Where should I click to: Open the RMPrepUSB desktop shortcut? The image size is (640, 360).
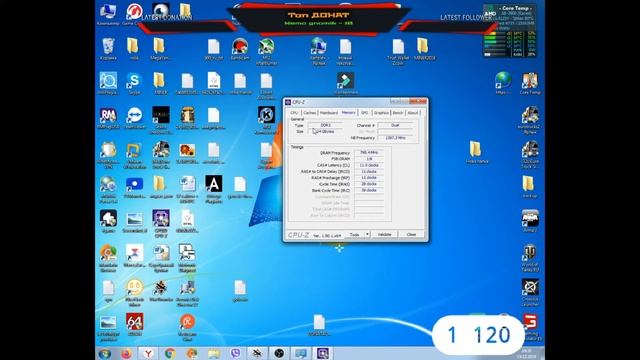pyautogui.click(x=108, y=118)
